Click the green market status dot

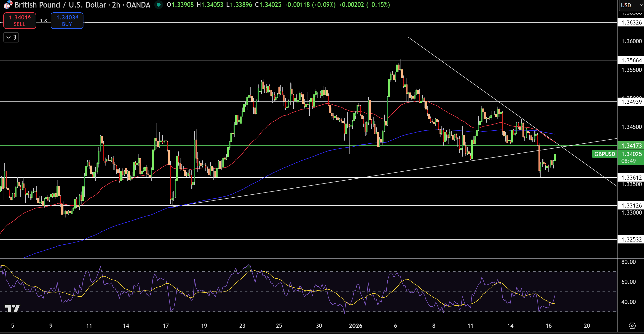(x=158, y=5)
